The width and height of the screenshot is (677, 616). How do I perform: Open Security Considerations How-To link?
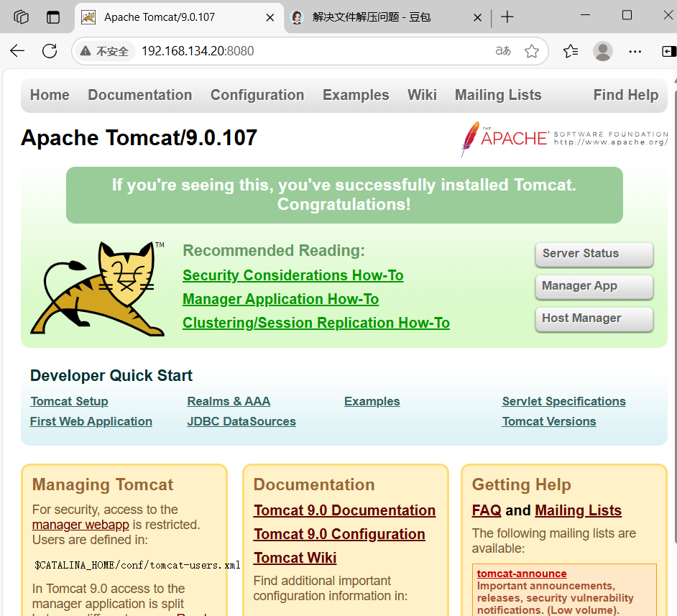pyautogui.click(x=293, y=275)
